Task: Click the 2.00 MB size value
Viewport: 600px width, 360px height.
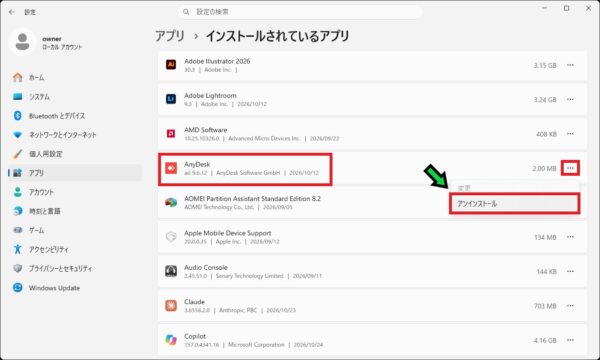Action: pyautogui.click(x=544, y=169)
